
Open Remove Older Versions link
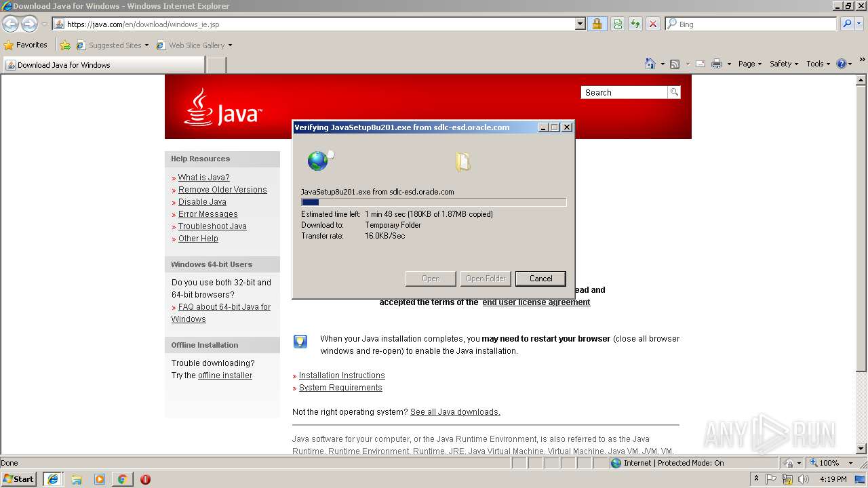[x=222, y=190]
